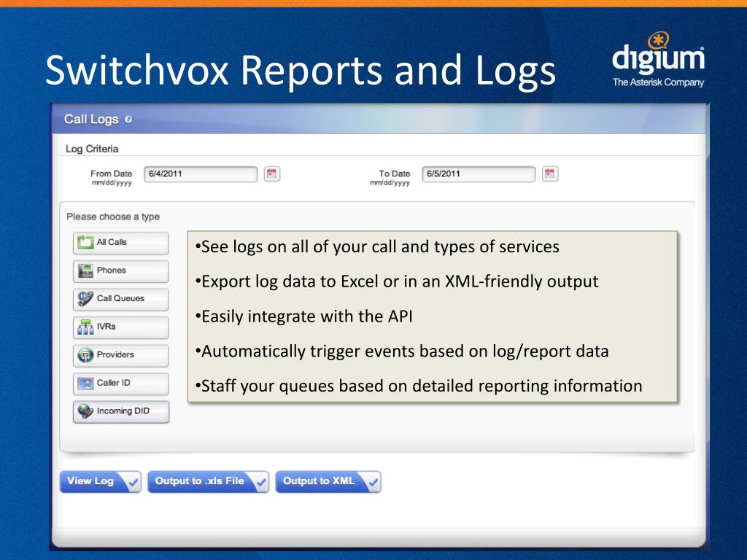Click the View Log button
Viewport: 747px width, 560px height.
click(101, 481)
